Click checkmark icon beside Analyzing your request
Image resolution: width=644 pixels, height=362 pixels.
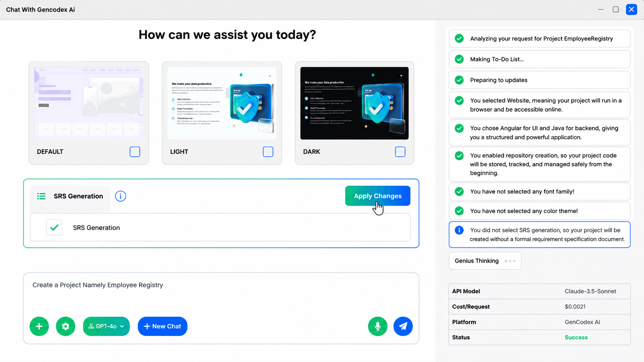(x=459, y=38)
